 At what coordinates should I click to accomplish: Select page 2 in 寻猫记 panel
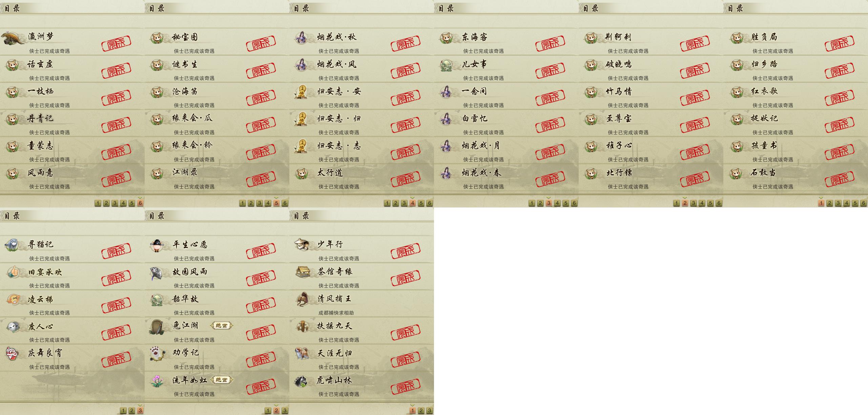(x=132, y=411)
